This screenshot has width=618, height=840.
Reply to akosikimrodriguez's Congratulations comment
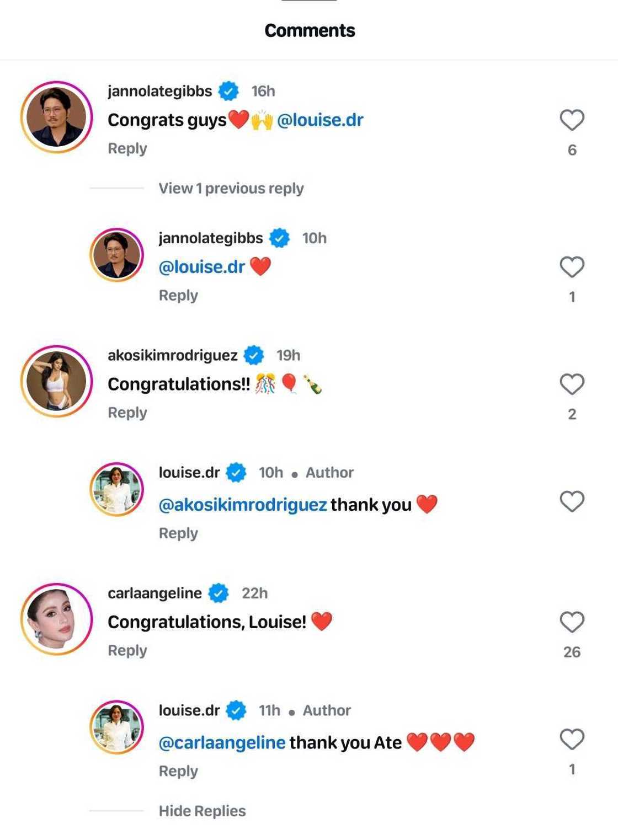click(127, 413)
